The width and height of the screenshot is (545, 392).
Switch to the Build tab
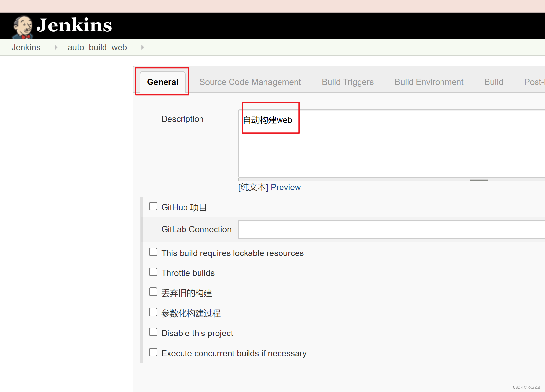click(493, 82)
